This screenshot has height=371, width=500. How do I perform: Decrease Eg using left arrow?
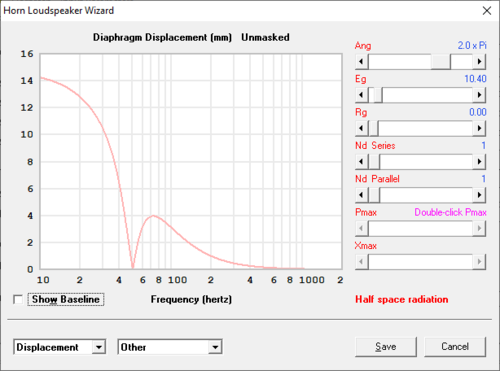point(361,95)
